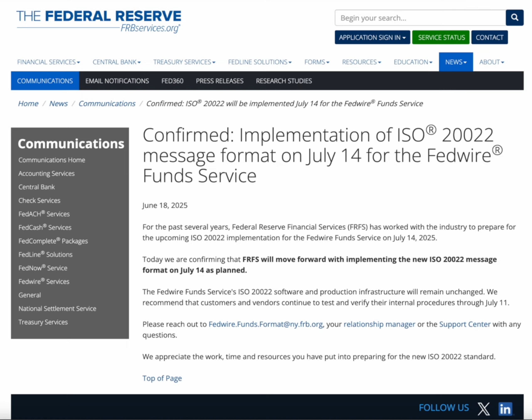Focus the Begin your search input field
The width and height of the screenshot is (532, 420).
click(420, 18)
